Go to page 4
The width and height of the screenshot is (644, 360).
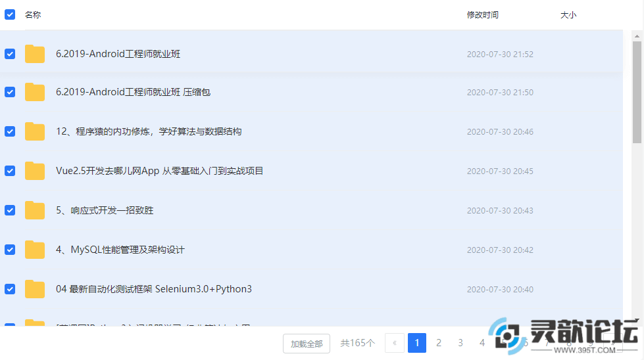point(482,343)
